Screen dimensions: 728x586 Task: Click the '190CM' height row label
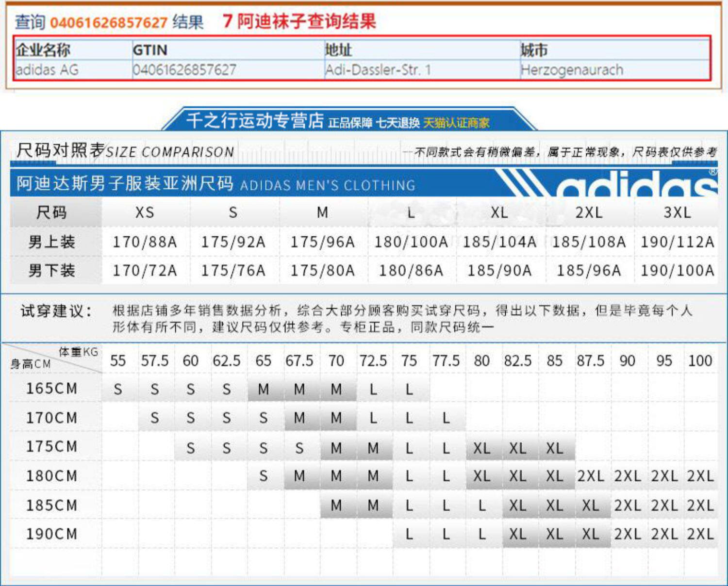pos(52,534)
